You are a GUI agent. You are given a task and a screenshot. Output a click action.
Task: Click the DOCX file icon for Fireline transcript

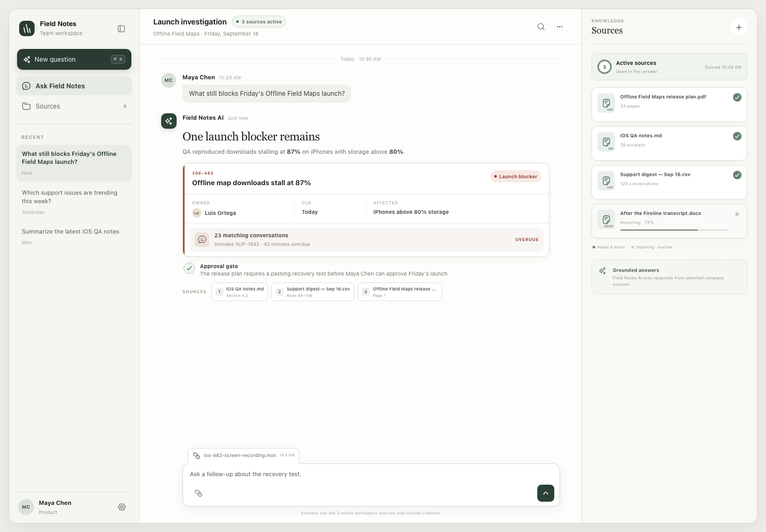coord(606,220)
